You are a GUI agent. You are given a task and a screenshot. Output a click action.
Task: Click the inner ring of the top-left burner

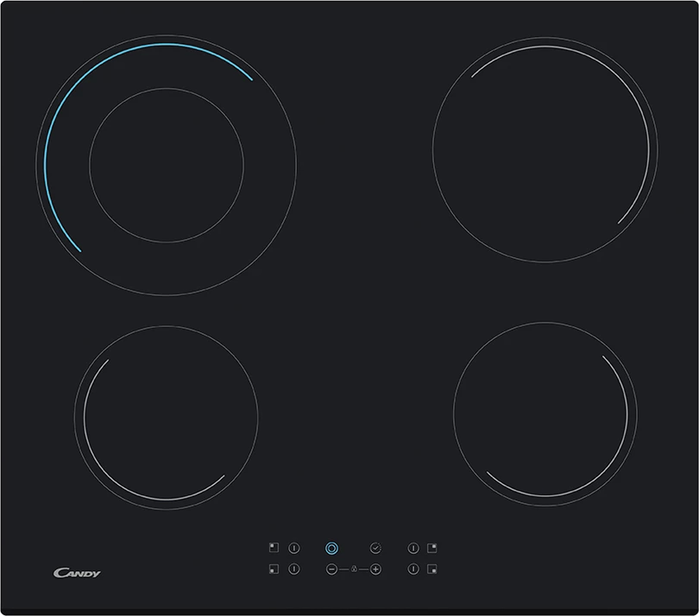click(167, 89)
